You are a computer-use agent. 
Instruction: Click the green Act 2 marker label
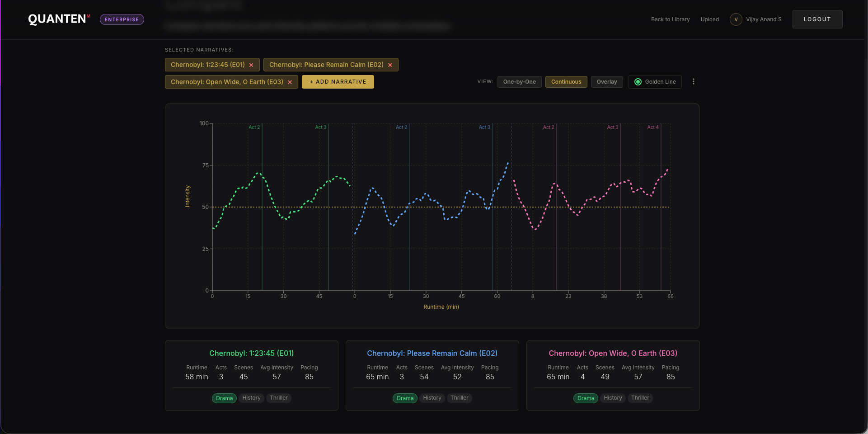[x=254, y=127]
